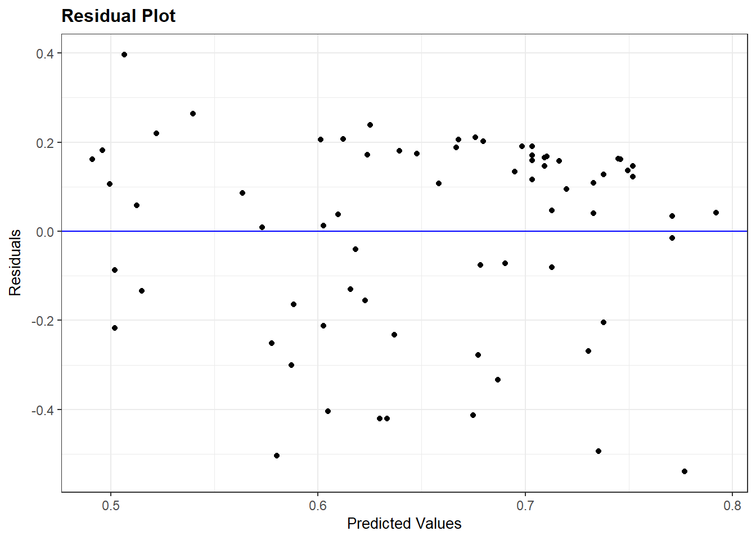Click the point near predicted 0.735, residual -0.49
The width and height of the screenshot is (756, 540).
tap(598, 451)
